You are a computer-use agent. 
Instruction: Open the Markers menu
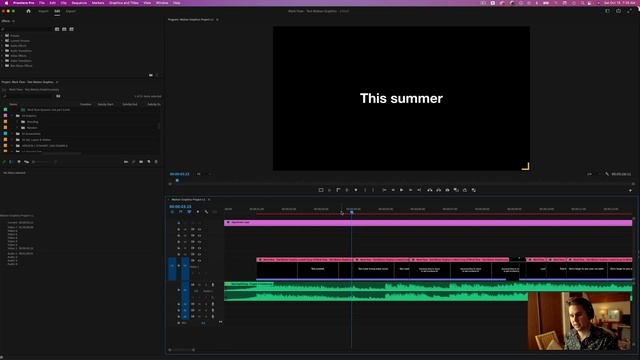click(98, 3)
